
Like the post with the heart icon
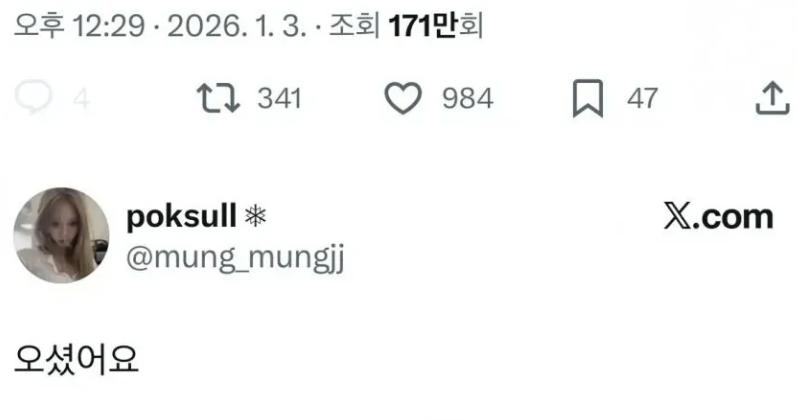coord(404,97)
